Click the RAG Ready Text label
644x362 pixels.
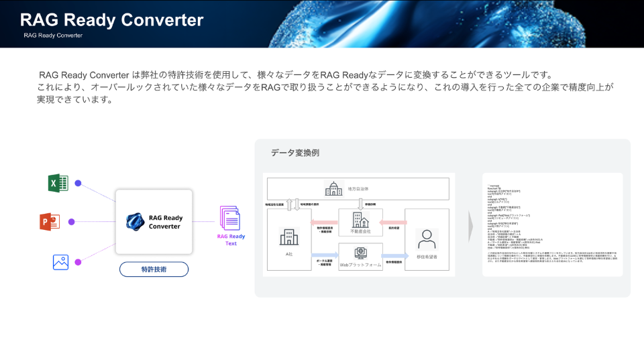(x=231, y=239)
